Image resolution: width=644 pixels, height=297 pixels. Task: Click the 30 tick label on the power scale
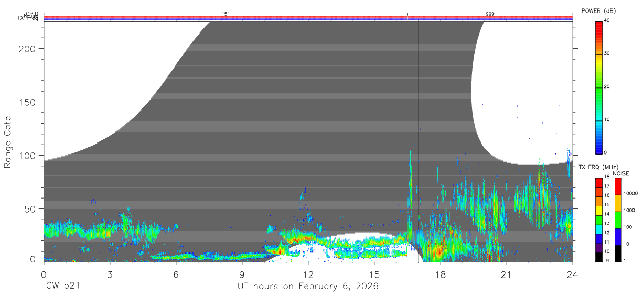point(607,54)
